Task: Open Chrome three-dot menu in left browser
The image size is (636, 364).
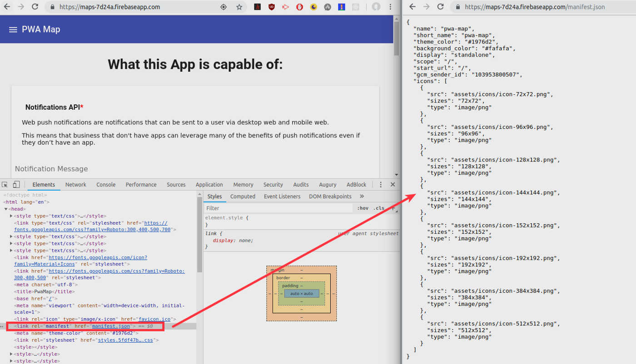Action: click(391, 7)
